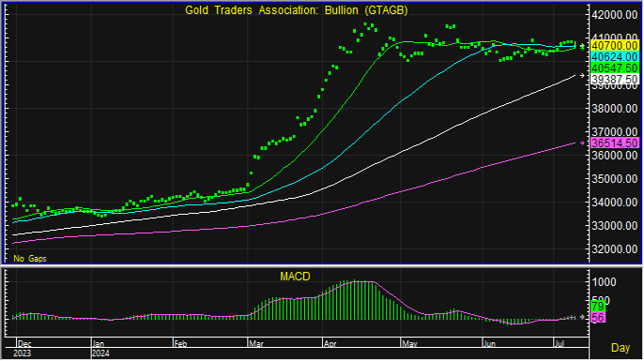The width and height of the screenshot is (644, 361).
Task: Click the 38000.00 price axis label
Action: (x=614, y=109)
